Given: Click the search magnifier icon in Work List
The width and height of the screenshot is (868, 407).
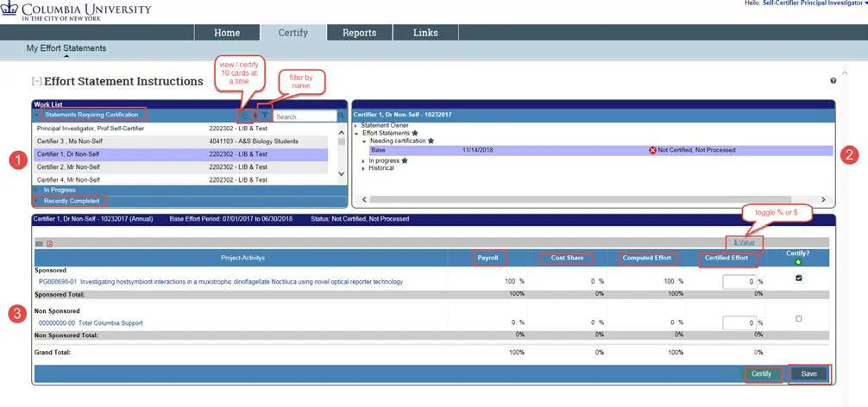Looking at the screenshot, I should click(x=341, y=116).
